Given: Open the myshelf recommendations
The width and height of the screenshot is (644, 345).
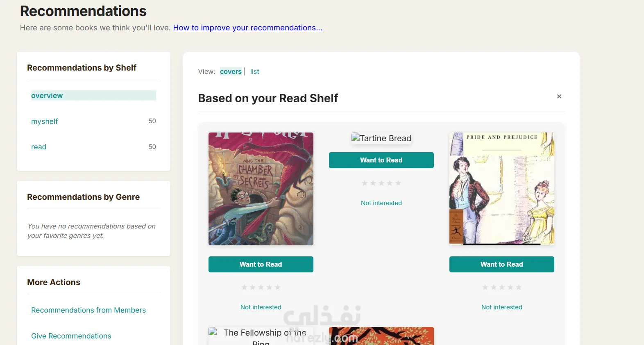Looking at the screenshot, I should click(x=45, y=121).
